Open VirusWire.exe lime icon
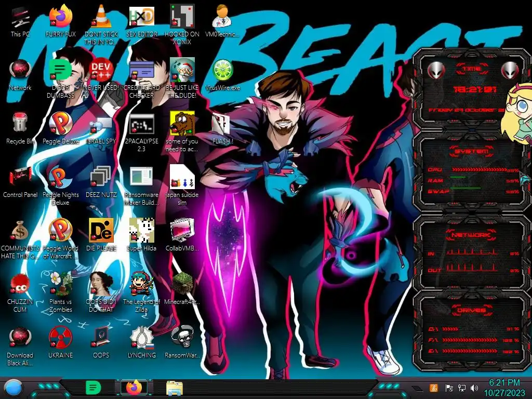Screen dimensions: 532x399 [x=222, y=75]
